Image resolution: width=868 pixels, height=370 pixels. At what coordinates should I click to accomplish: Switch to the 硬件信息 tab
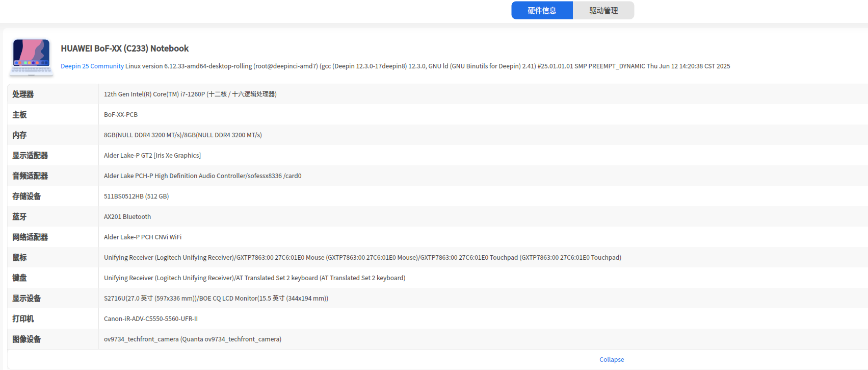(x=542, y=10)
